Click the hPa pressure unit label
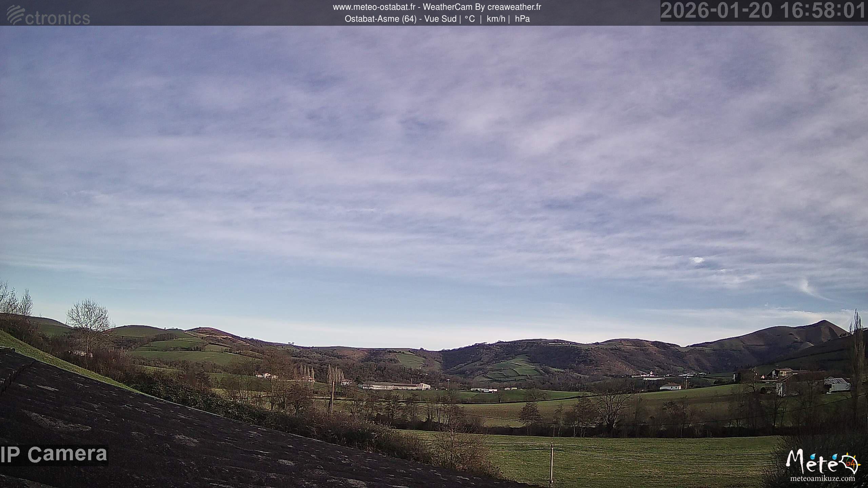This screenshot has height=488, width=868. tap(522, 19)
